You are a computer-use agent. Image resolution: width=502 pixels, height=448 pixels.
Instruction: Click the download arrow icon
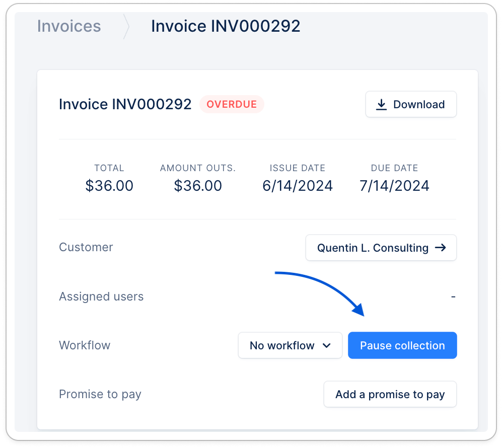(382, 105)
